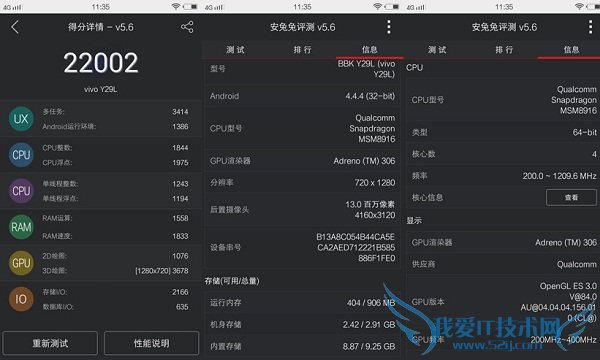The image size is (600, 360).
Task: Tap the Android 4.4.4 (32-bit) row
Action: click(x=302, y=96)
